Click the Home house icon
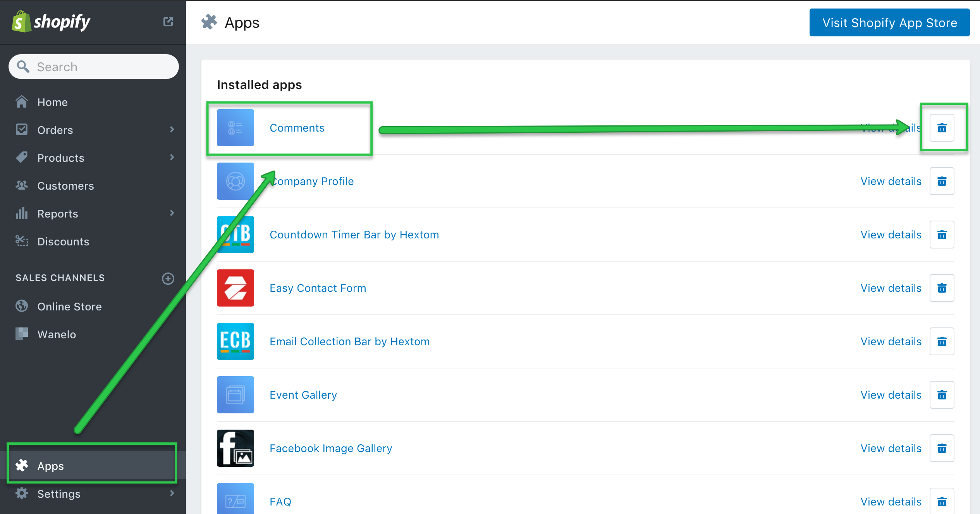Image resolution: width=980 pixels, height=514 pixels. [22, 101]
